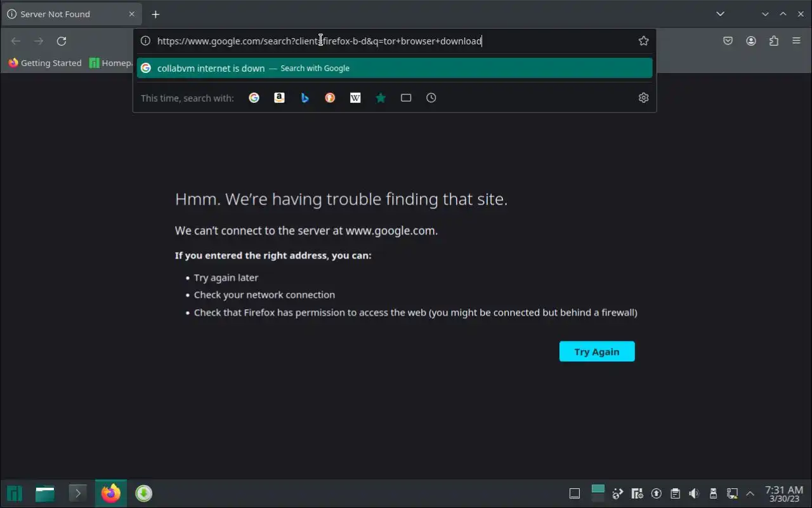Open the virtual desktop pager
Screen dimensions: 812x508
tap(598, 493)
